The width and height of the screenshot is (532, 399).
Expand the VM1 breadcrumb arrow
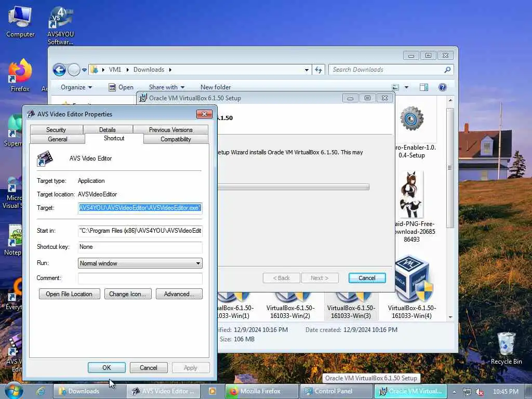pyautogui.click(x=128, y=70)
